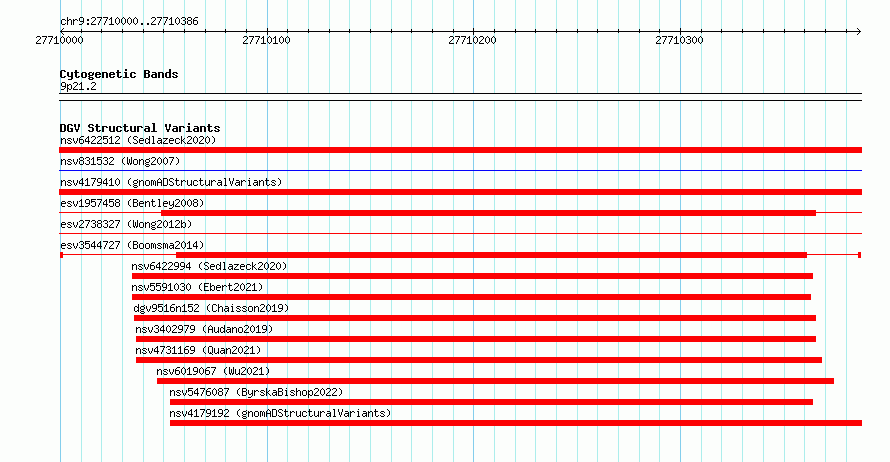The height and width of the screenshot is (462, 890).
Task: Click the nsv6422512 (Sedlazeck2020) variant label
Action: [x=138, y=140]
